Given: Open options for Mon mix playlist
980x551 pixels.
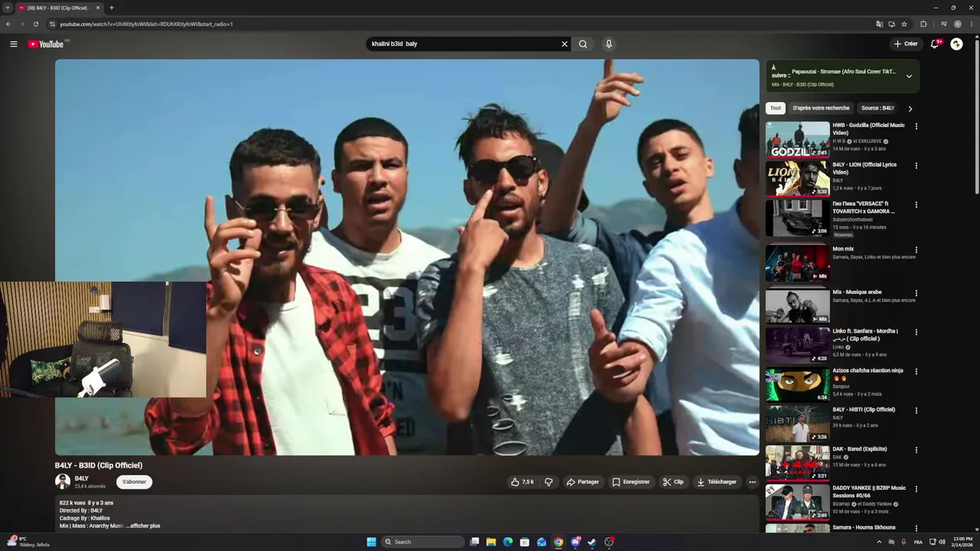Looking at the screenshot, I should pyautogui.click(x=916, y=249).
